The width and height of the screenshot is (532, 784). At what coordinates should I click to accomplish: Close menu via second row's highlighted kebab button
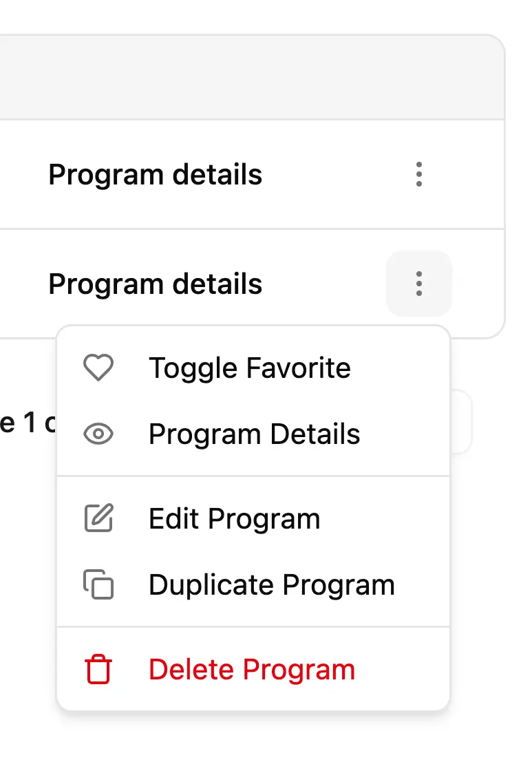click(x=418, y=284)
